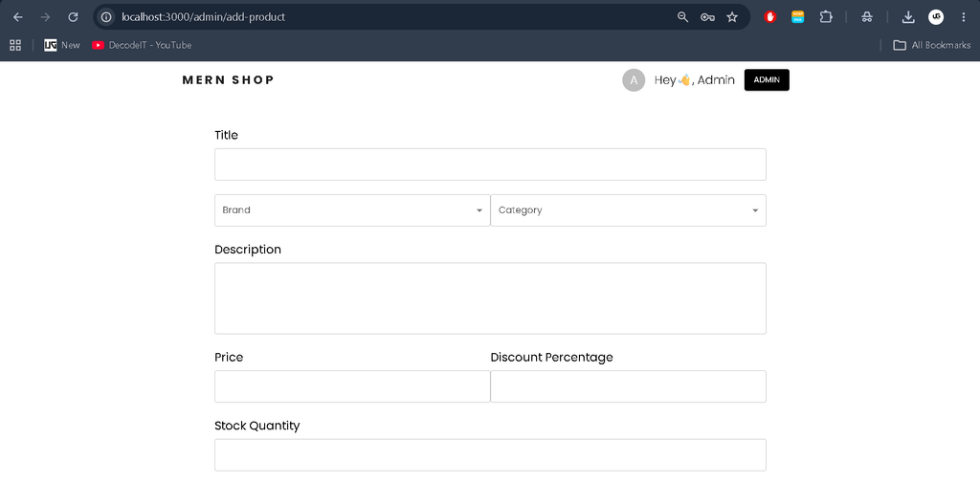Viewport: 980px width, 483px height.
Task: Bookmark this page with the star icon
Action: click(732, 17)
